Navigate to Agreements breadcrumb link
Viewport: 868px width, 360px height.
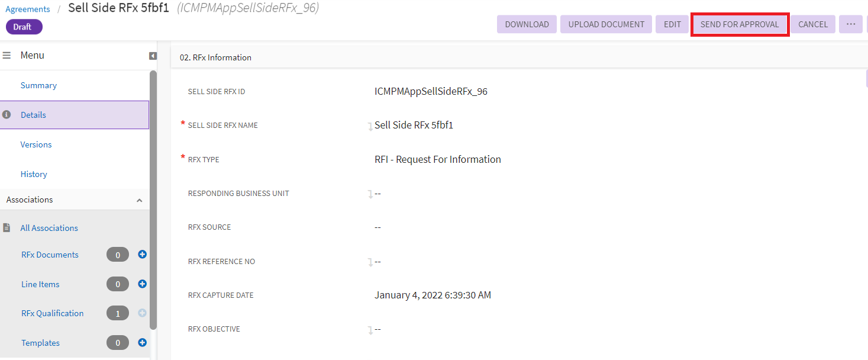tap(28, 9)
